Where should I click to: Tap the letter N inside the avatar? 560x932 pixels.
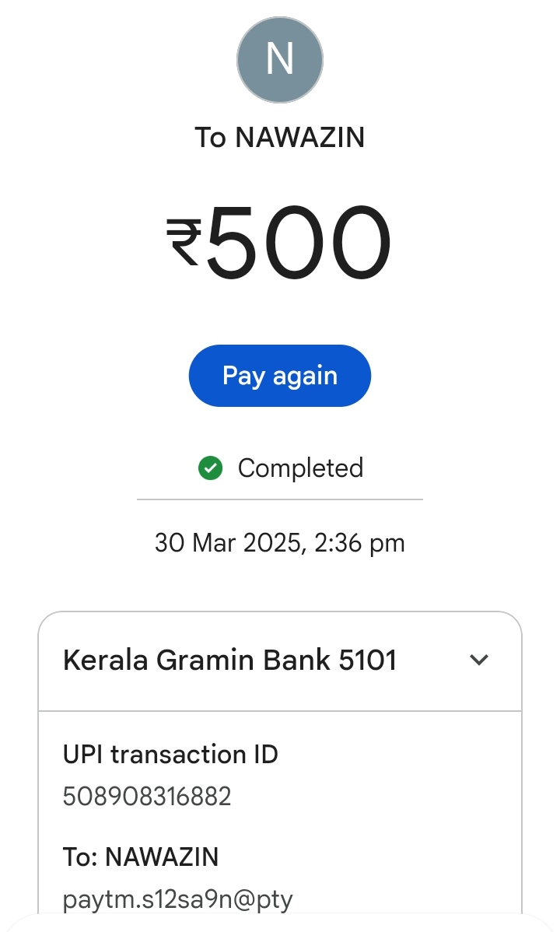pyautogui.click(x=280, y=59)
